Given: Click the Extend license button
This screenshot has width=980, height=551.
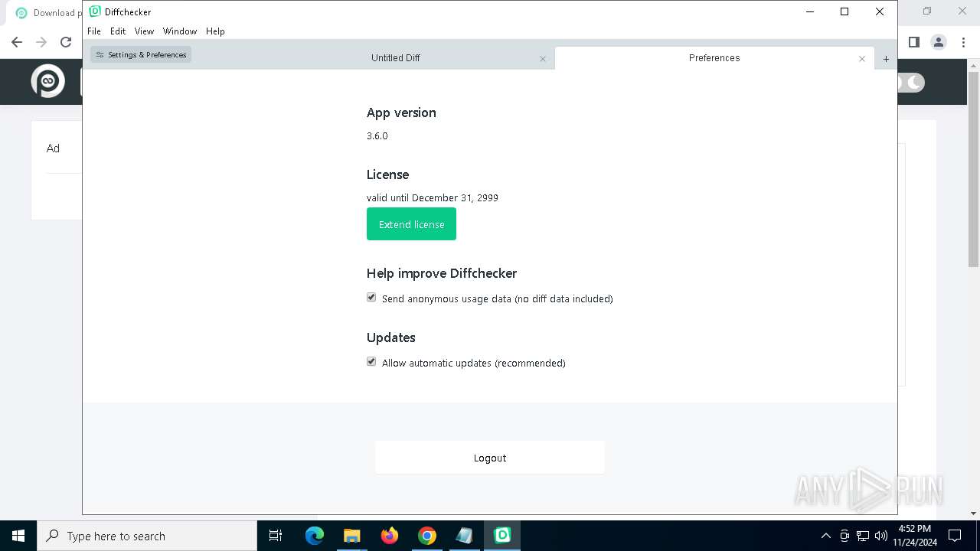Looking at the screenshot, I should pyautogui.click(x=411, y=224).
